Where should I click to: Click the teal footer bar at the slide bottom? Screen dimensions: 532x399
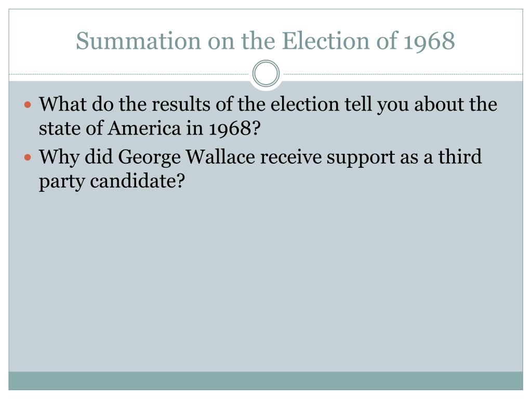click(265, 381)
